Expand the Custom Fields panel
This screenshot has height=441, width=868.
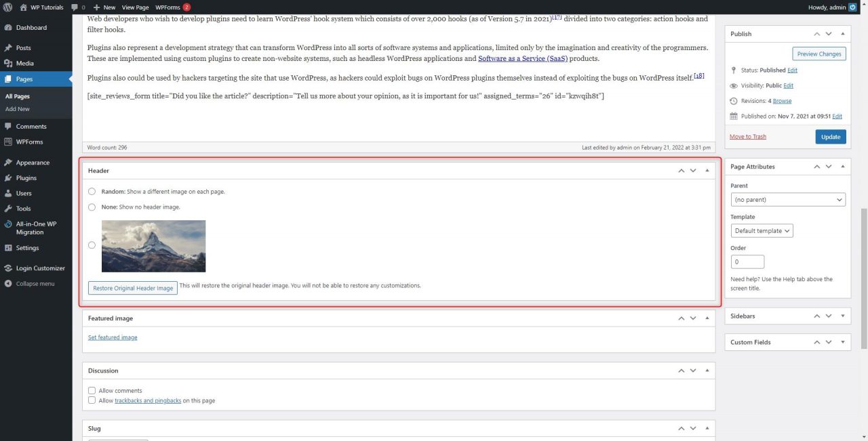842,341
